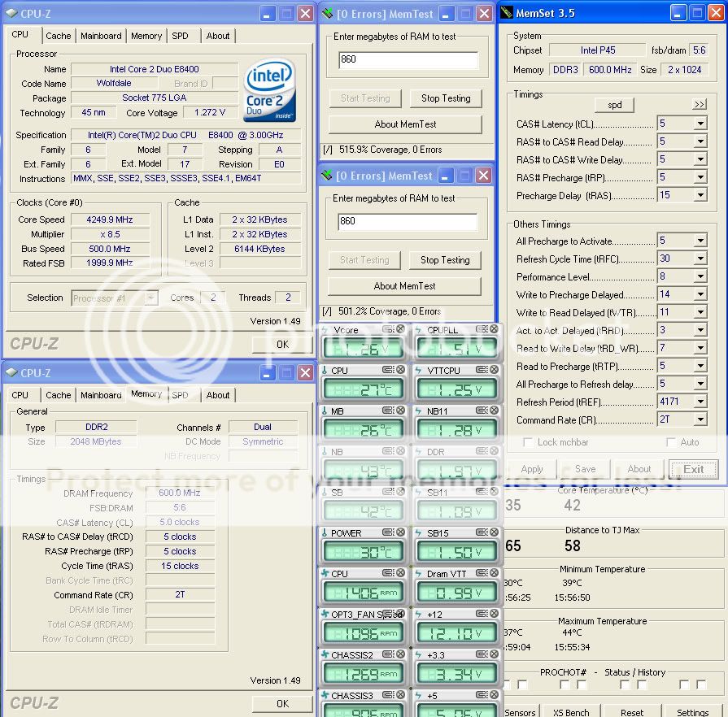Expand the Read to Write Delay dropdown
The width and height of the screenshot is (728, 717).
tap(700, 348)
